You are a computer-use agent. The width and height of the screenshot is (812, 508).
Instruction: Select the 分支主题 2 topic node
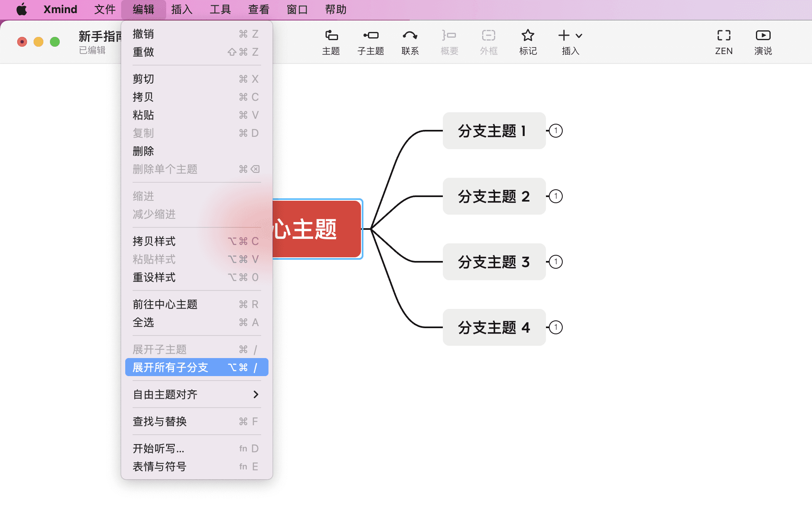494,196
